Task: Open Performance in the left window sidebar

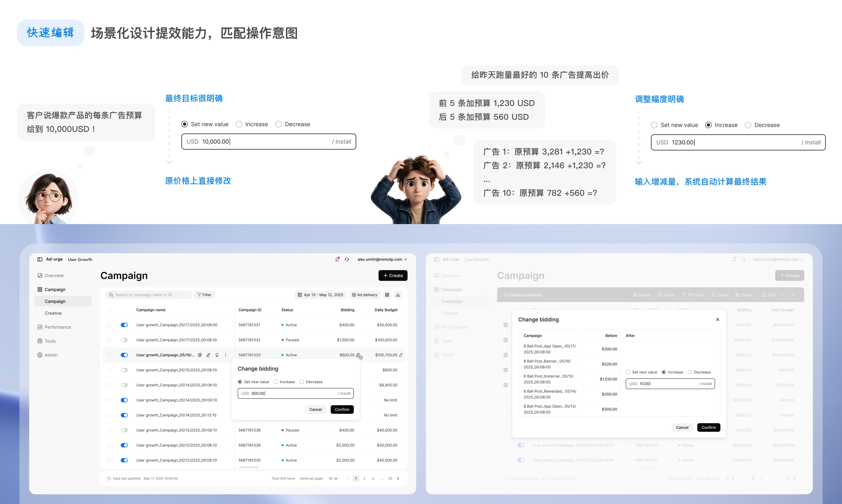Action: pyautogui.click(x=54, y=327)
